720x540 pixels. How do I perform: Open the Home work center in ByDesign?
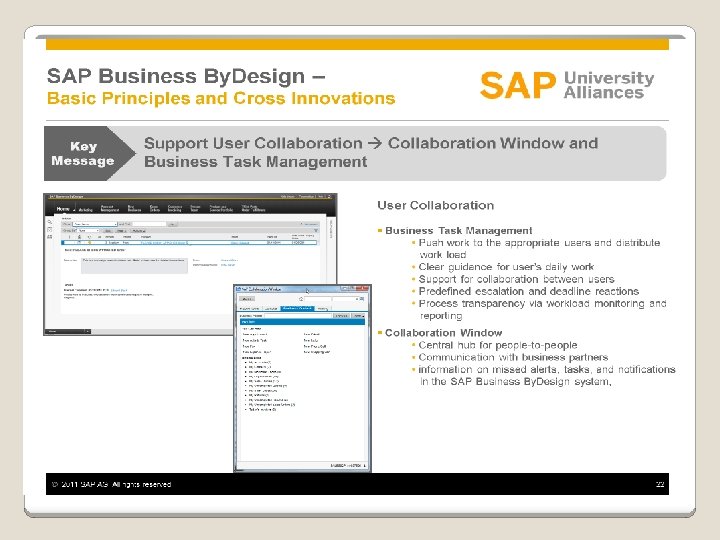tap(63, 209)
